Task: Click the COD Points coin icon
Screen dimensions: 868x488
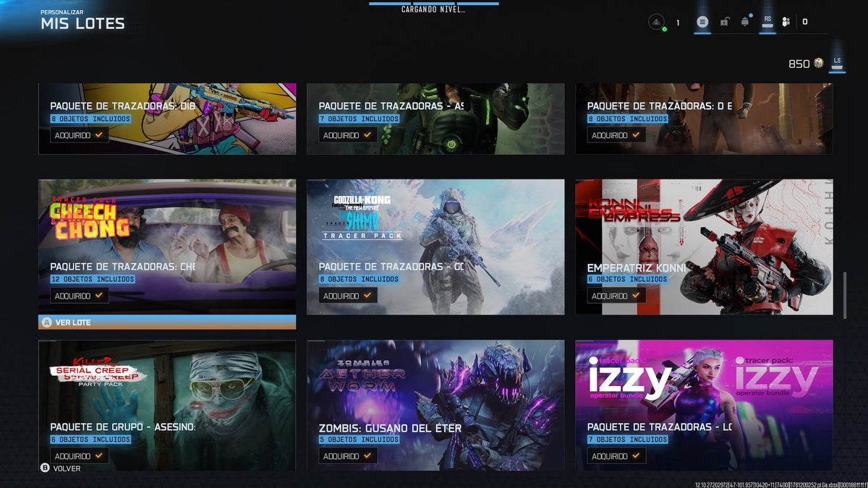Action: point(818,64)
